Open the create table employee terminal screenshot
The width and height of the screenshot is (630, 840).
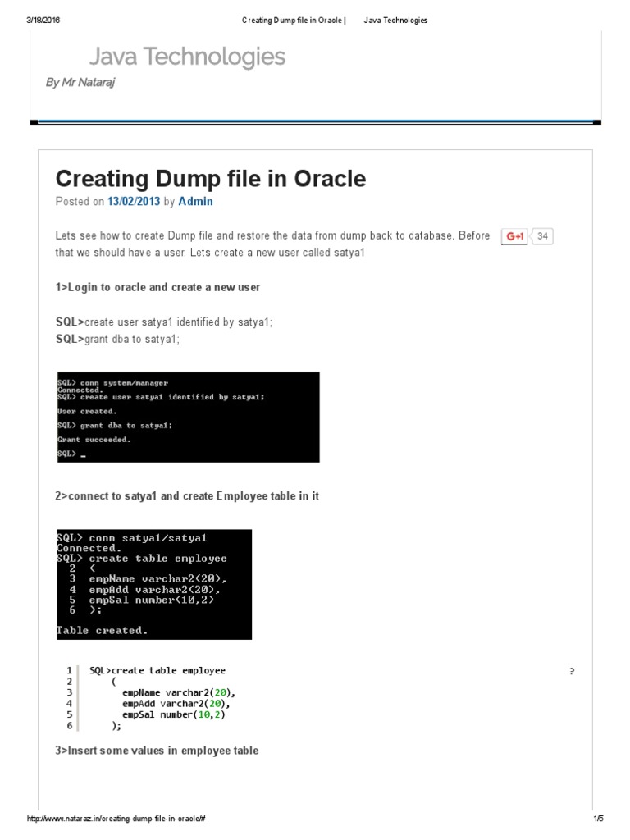[x=154, y=584]
